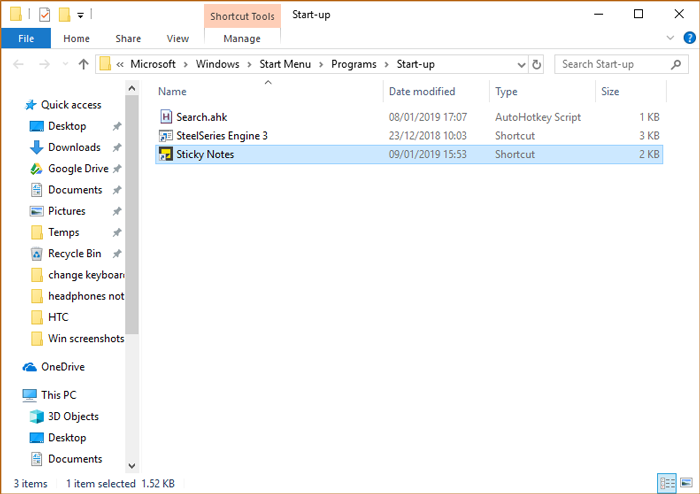The width and height of the screenshot is (700, 494).
Task: Click the Search.ahk file name
Action: (x=201, y=117)
